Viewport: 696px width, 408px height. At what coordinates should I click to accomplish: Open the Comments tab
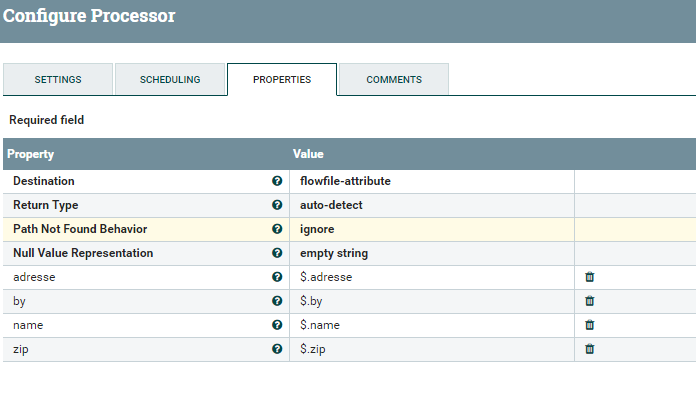(x=394, y=80)
